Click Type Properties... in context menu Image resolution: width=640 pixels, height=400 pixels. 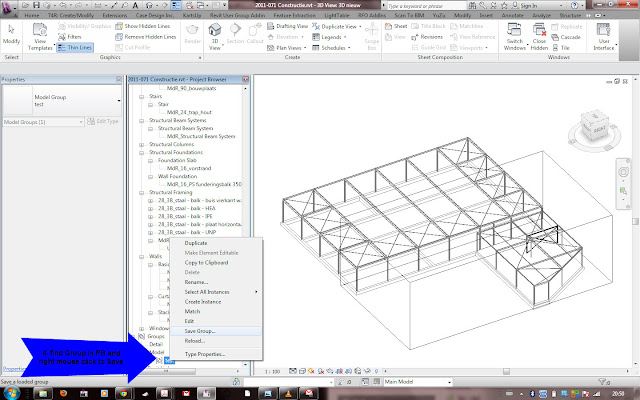(x=206, y=354)
